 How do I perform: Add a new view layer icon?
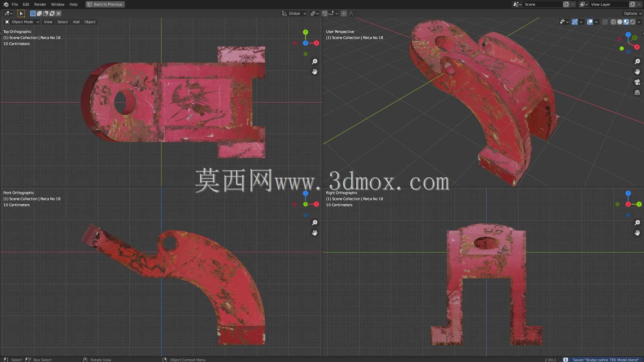click(632, 4)
